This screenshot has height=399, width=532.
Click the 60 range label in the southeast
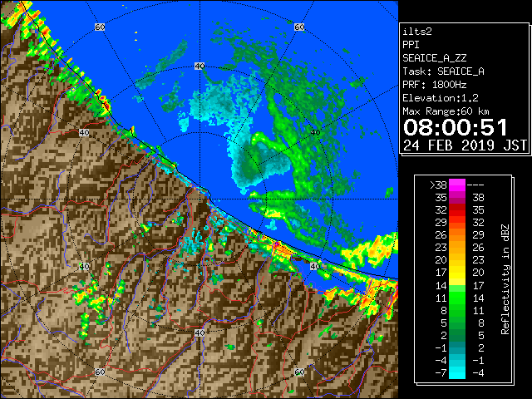299,372
